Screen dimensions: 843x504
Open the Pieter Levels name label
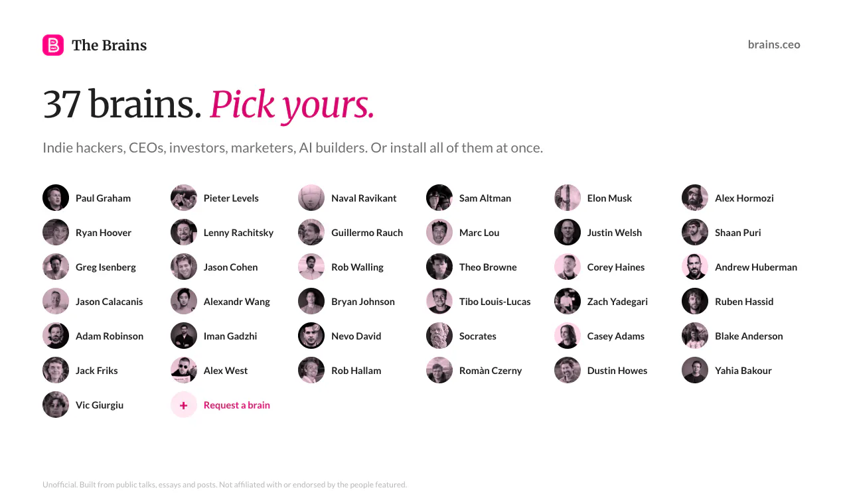231,198
